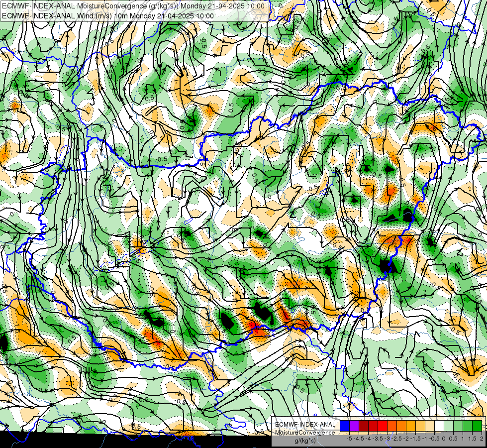Select the light green swatch (0.5 to 1)
The height and width of the screenshot is (448, 487).
458,426
